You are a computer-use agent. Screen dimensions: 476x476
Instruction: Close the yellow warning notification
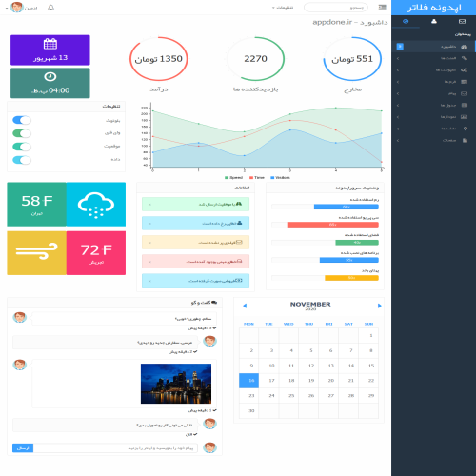tap(149, 243)
